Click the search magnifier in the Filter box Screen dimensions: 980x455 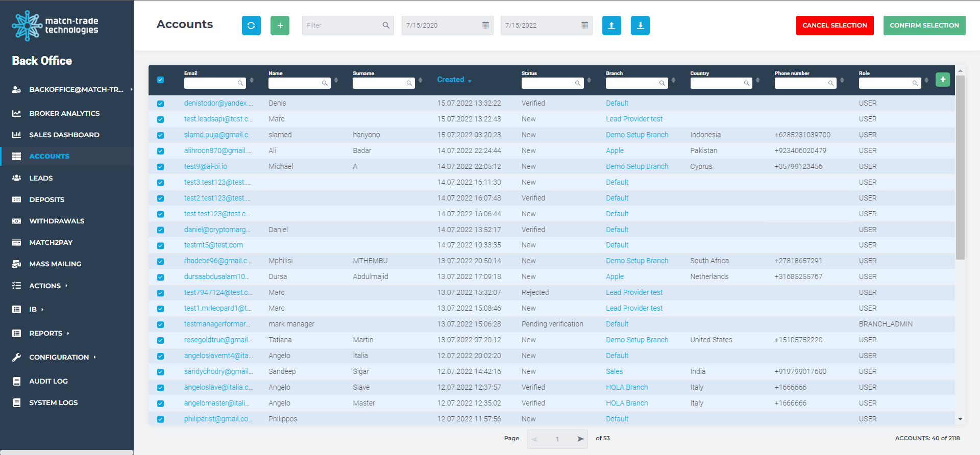[x=386, y=26]
